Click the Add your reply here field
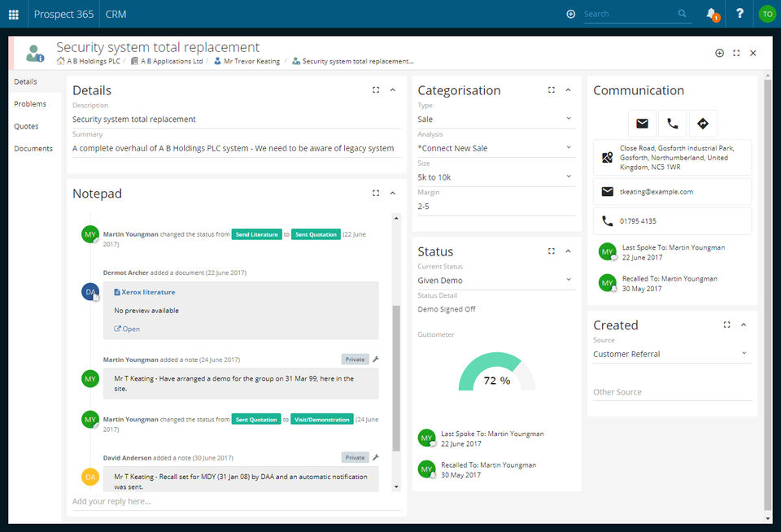Screen dimensions: 781x532 [x=236, y=502]
